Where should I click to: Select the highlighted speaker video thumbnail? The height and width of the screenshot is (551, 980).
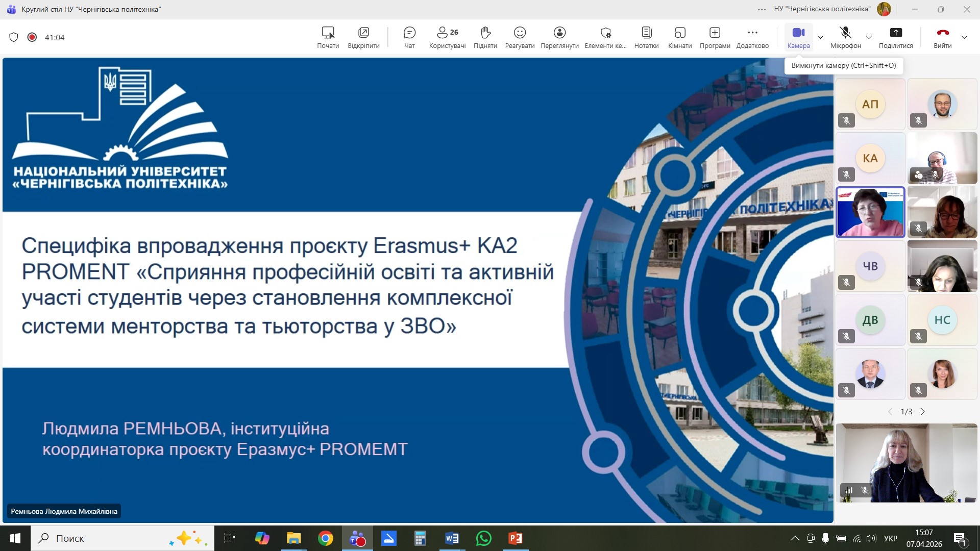coord(870,212)
